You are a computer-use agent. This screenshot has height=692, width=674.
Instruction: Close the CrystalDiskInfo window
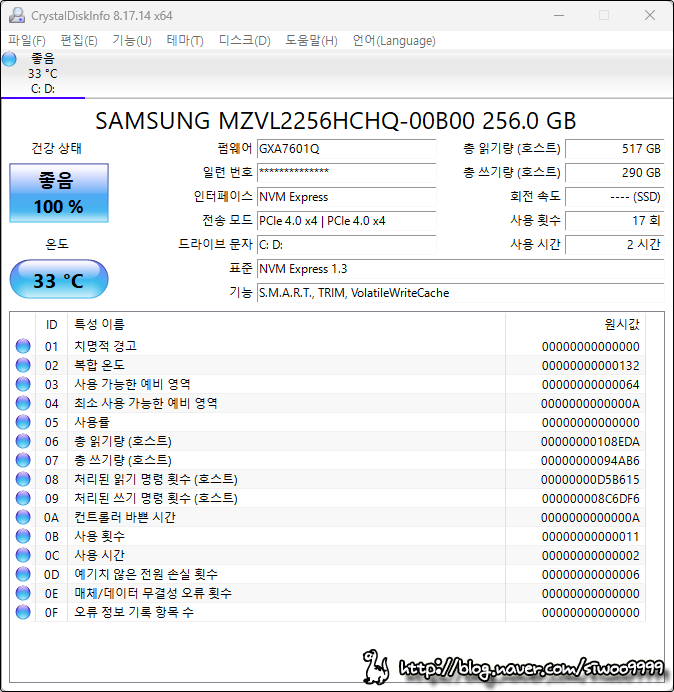(650, 15)
